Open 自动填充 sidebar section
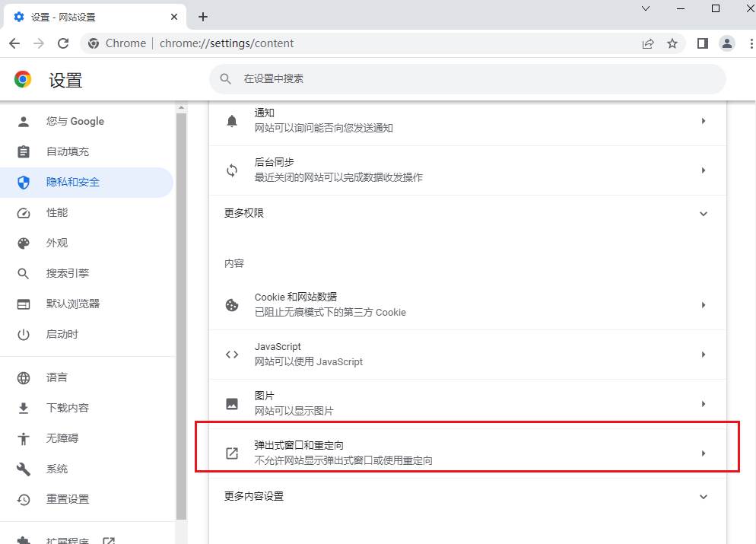 pyautogui.click(x=87, y=152)
